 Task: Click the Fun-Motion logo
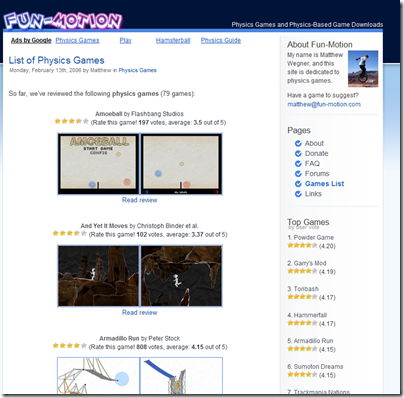point(63,21)
